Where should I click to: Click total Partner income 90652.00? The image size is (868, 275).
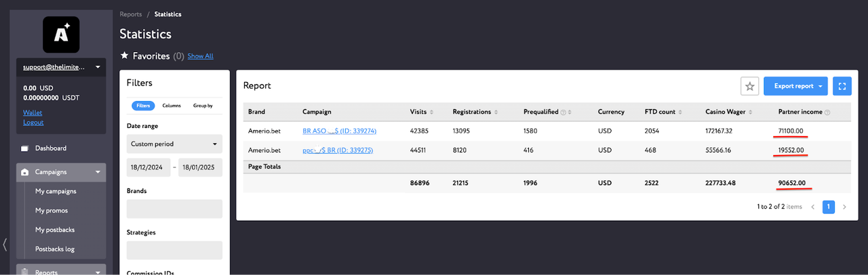[x=793, y=182]
